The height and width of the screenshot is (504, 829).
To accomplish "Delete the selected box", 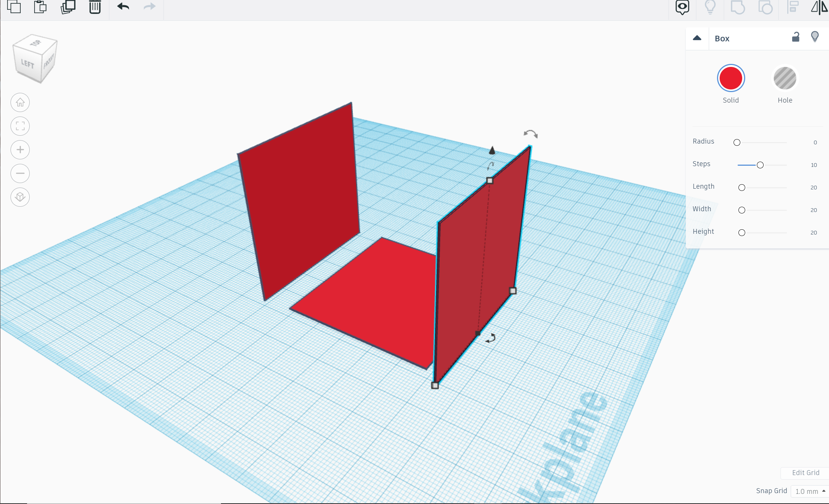I will [94, 6].
